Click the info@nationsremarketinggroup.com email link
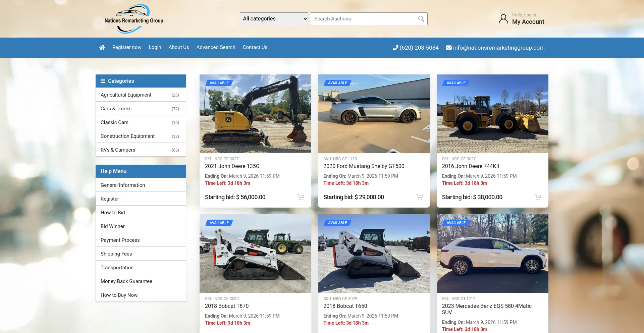Screen dimensions: 644x333 [499, 48]
